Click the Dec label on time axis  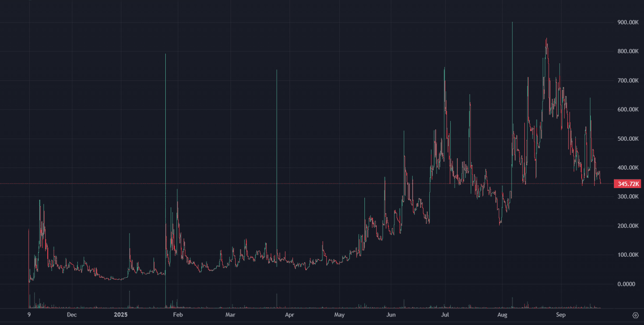tap(72, 316)
